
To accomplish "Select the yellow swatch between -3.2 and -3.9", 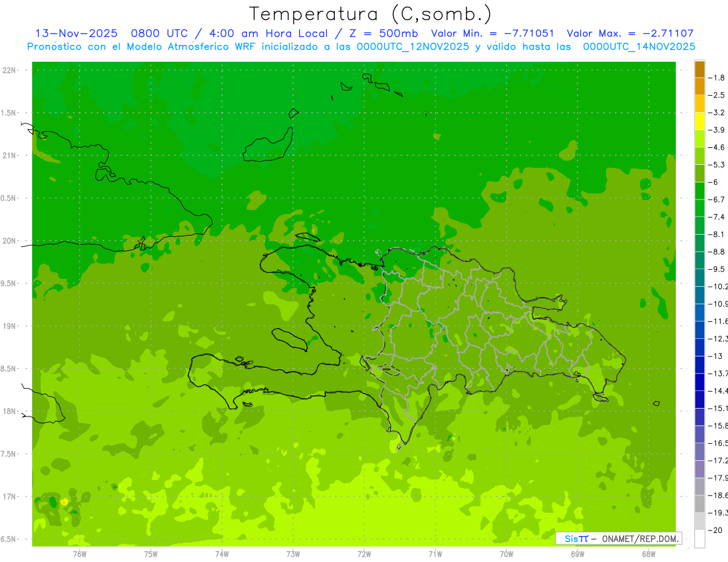I will tap(699, 121).
